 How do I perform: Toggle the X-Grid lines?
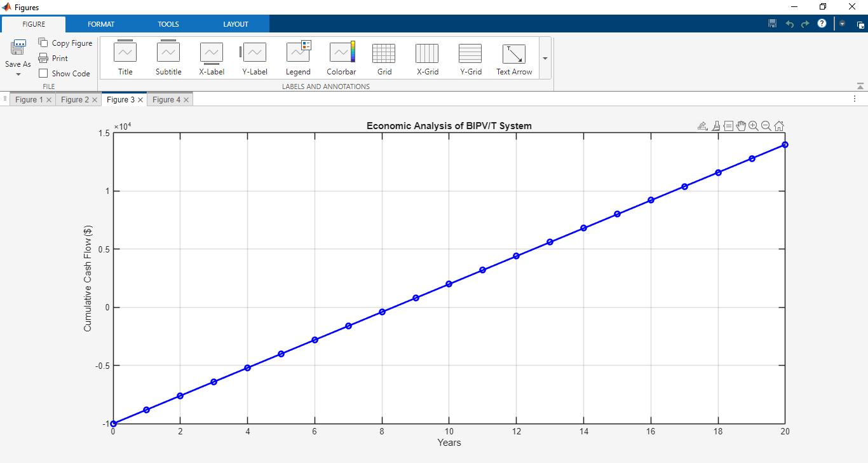(428, 59)
